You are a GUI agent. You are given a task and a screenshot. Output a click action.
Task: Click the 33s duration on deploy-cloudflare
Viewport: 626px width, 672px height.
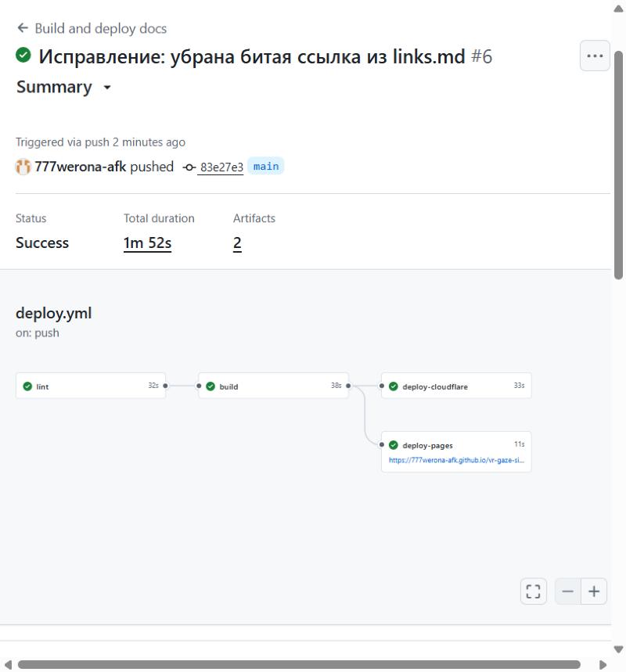click(520, 386)
